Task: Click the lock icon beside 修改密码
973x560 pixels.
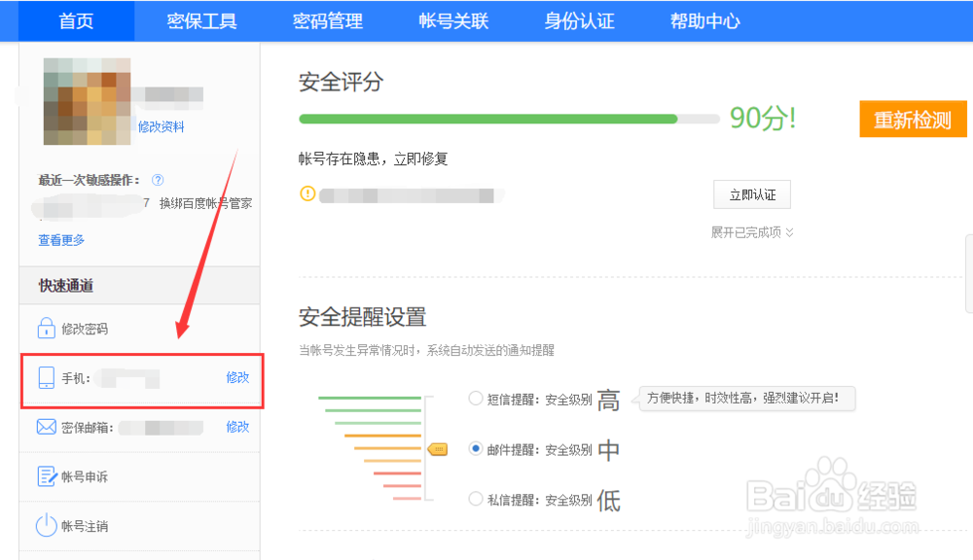Action: pos(46,329)
